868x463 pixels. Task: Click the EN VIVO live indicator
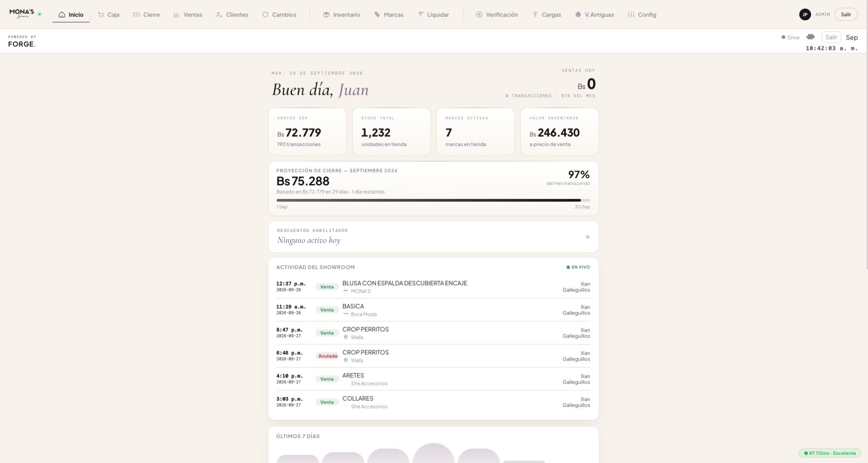tap(578, 267)
